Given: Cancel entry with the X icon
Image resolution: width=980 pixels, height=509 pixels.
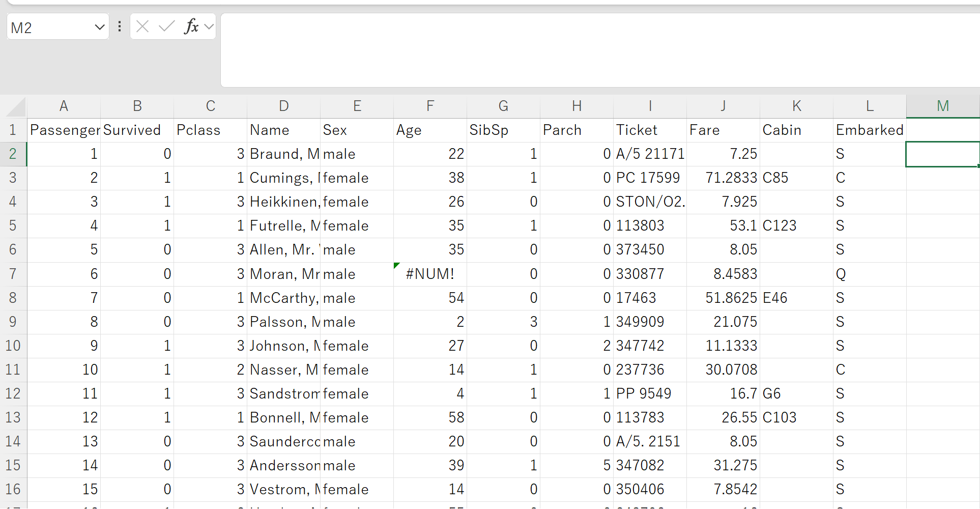Looking at the screenshot, I should [142, 26].
